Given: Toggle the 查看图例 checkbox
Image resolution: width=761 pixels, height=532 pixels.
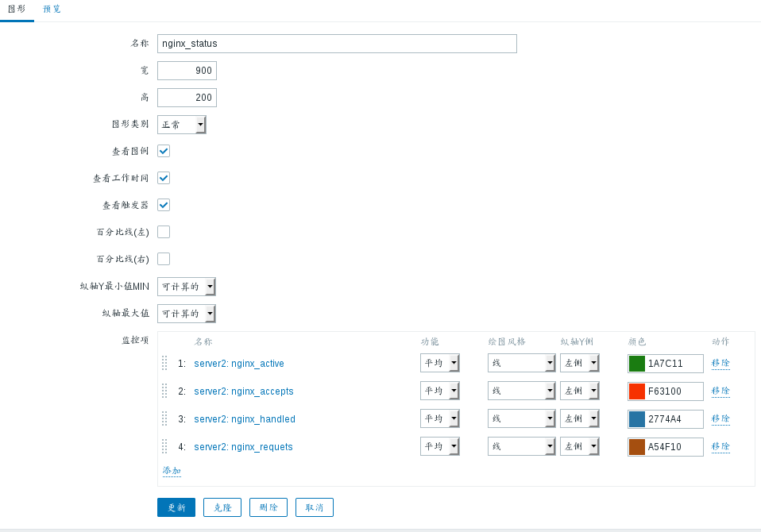Looking at the screenshot, I should coord(164,151).
